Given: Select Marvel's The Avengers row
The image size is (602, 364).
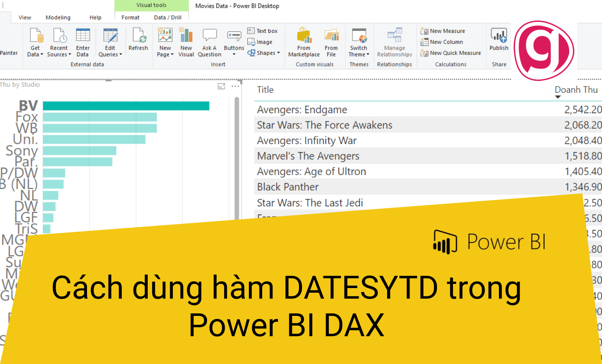Looking at the screenshot, I should [428, 156].
